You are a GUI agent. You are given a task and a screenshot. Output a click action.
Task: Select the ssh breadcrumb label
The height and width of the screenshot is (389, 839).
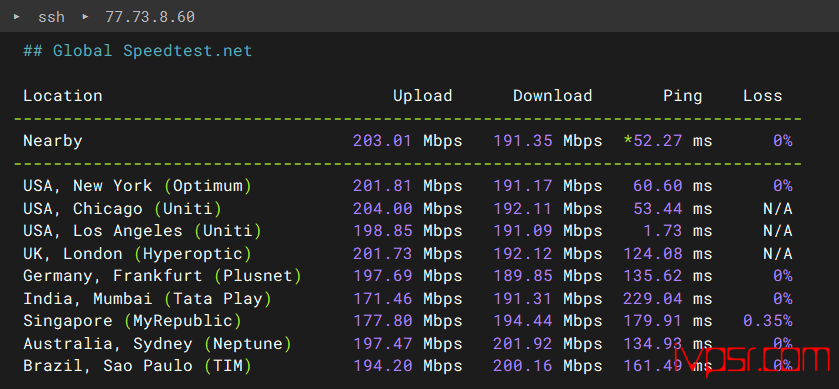point(51,17)
